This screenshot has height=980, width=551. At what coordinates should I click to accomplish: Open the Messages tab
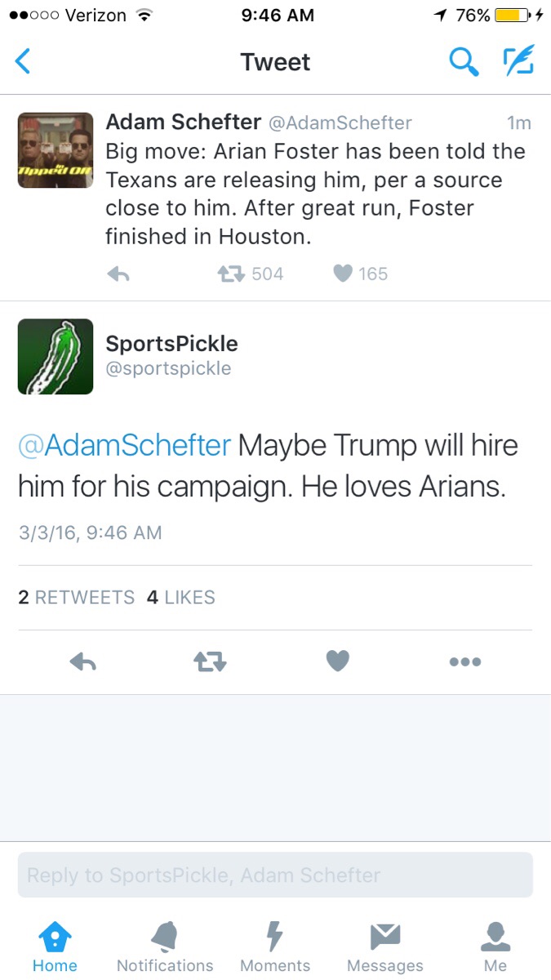pyautogui.click(x=385, y=947)
